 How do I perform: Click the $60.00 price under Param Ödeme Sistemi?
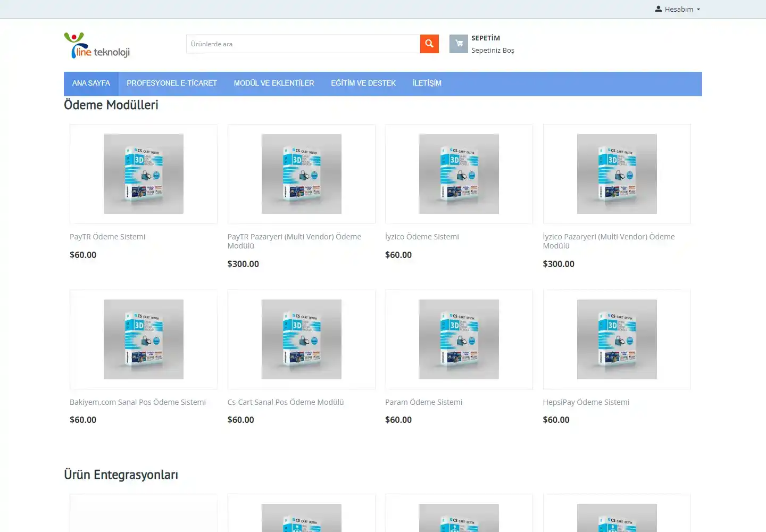tap(398, 420)
